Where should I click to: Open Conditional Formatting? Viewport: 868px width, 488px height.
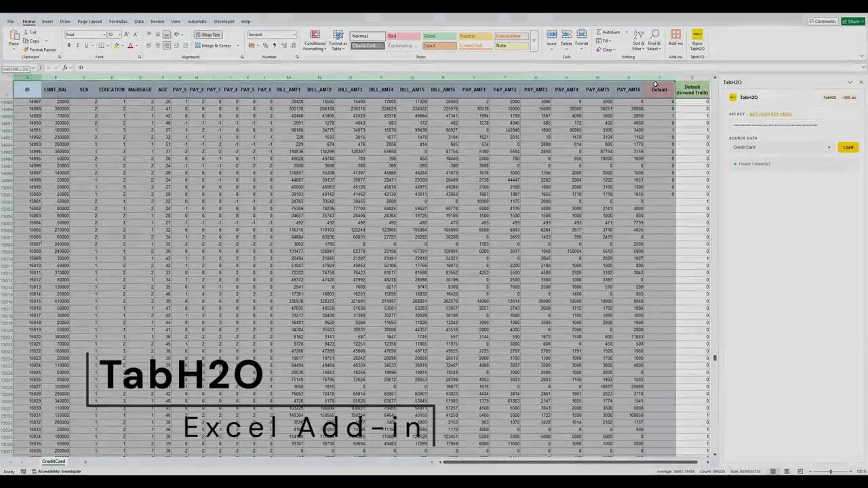[315, 40]
